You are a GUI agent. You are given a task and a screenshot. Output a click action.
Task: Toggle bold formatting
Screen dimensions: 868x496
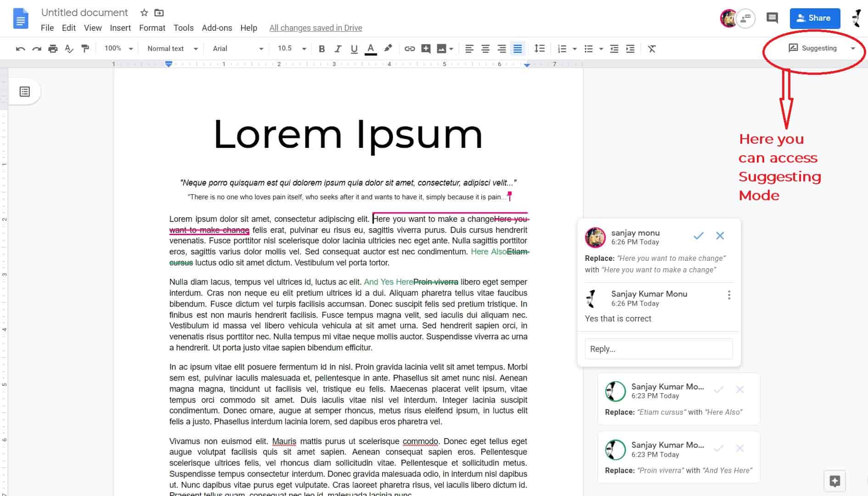coord(321,49)
